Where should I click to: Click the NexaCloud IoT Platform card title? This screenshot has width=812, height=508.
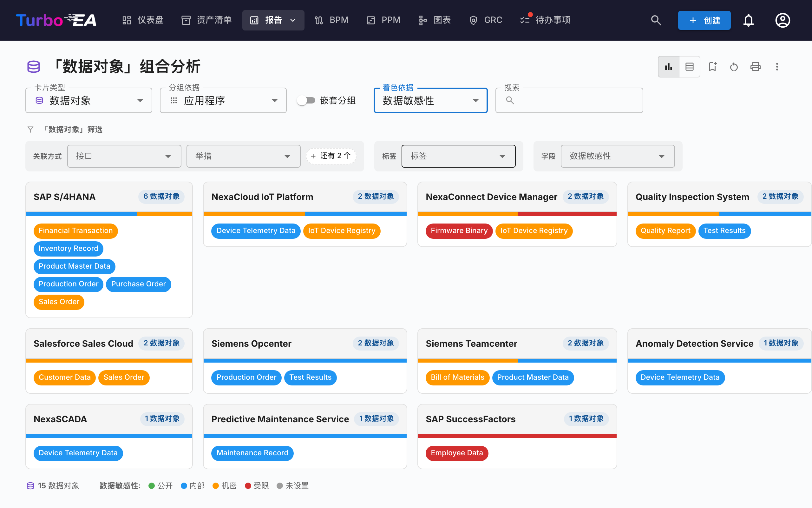[x=262, y=197]
